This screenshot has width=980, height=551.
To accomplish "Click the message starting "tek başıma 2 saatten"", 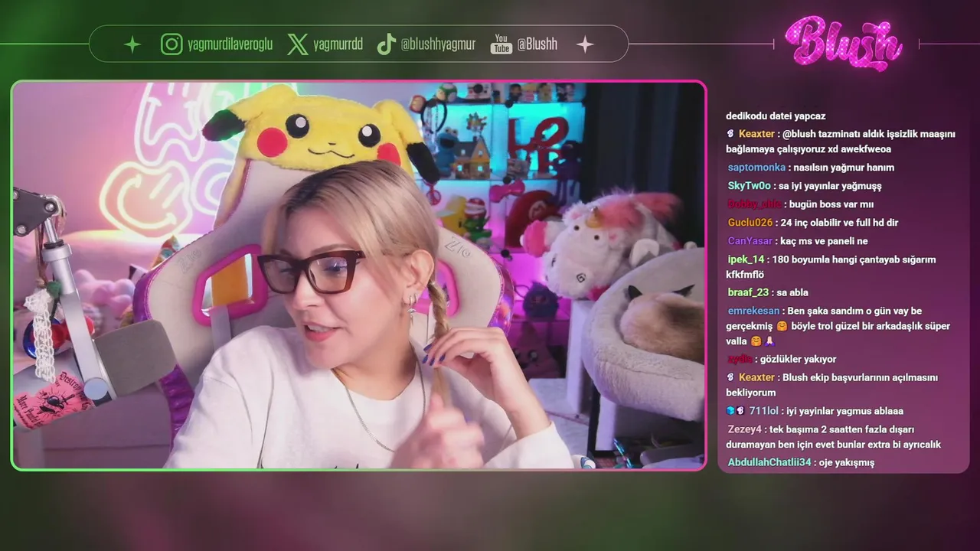I will point(834,437).
